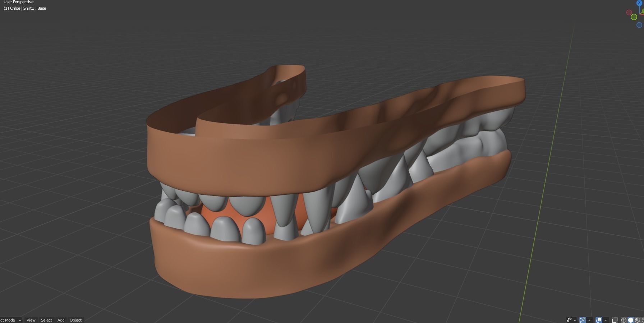The image size is (644, 323).
Task: Click the green negative Y gizmo circle
Action: click(x=634, y=17)
